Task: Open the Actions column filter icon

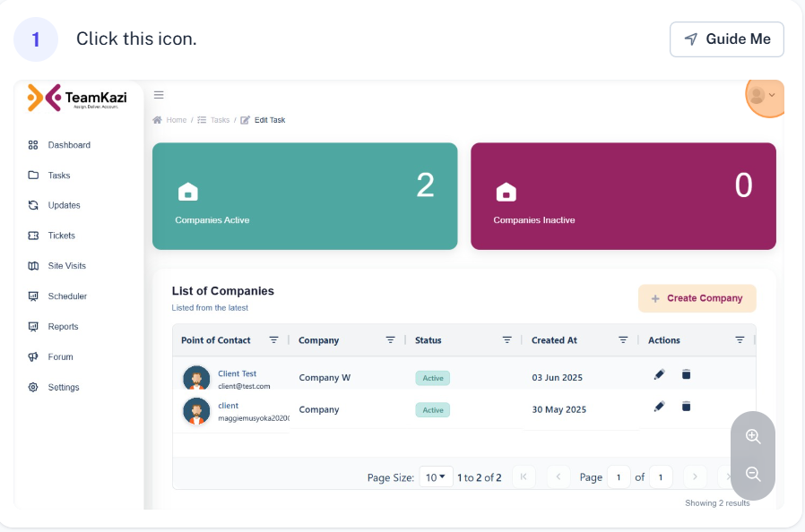Action: [740, 340]
